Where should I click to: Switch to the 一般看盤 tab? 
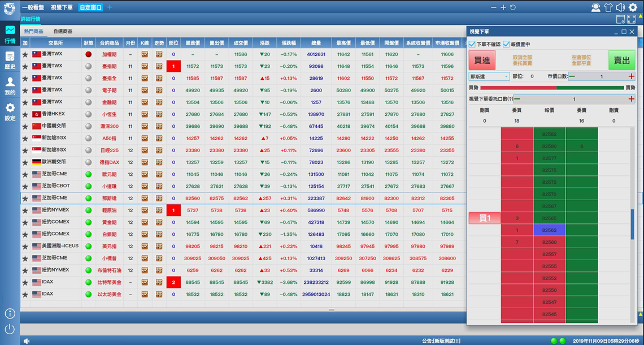(x=33, y=7)
